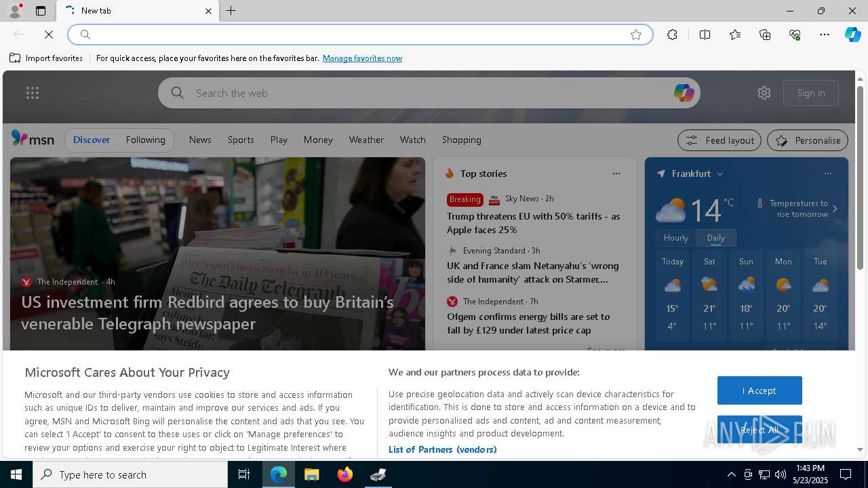Screen dimensions: 868x488
Task: Open the volume speaker tray icon
Action: tap(780, 474)
